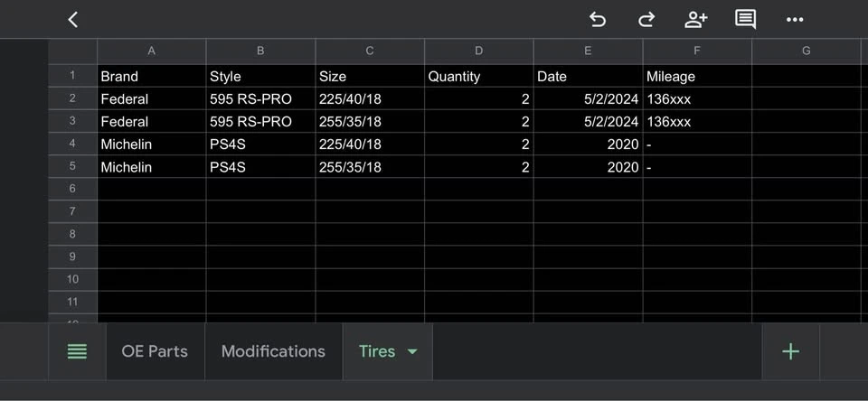Select '225/40/18' cell in row 2

click(369, 99)
